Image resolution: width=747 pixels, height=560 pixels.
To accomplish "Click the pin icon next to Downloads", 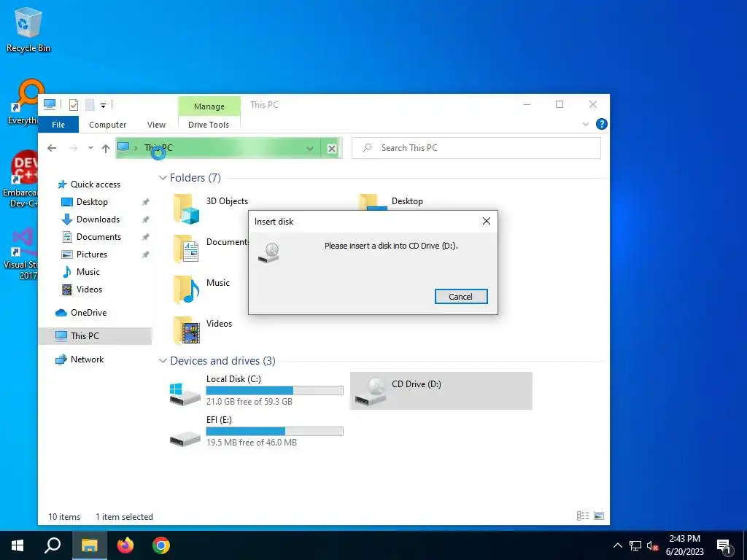I will pyautogui.click(x=145, y=219).
